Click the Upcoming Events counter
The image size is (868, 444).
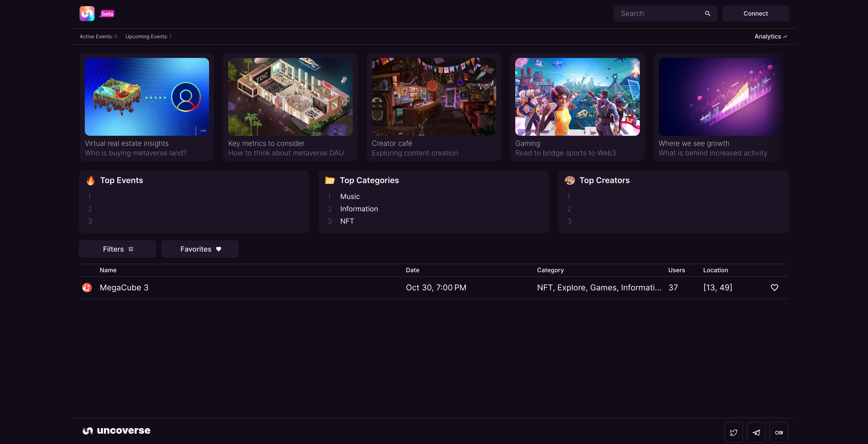(x=148, y=37)
